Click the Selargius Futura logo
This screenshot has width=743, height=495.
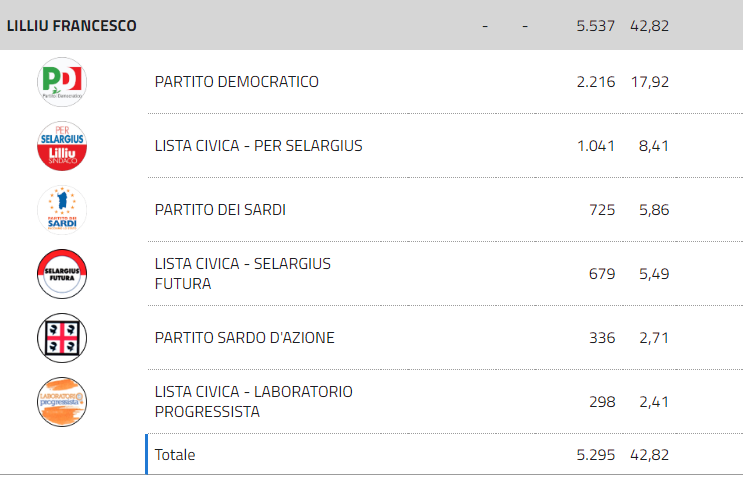coord(62,274)
